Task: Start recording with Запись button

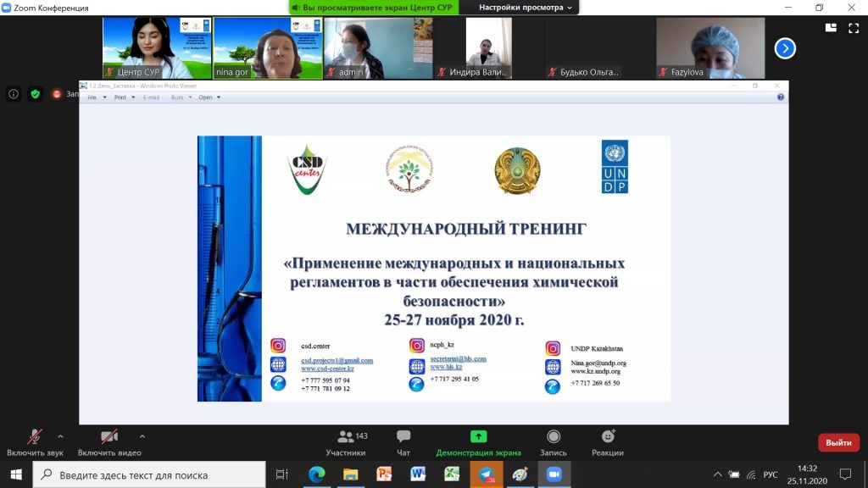Action: coord(554,442)
